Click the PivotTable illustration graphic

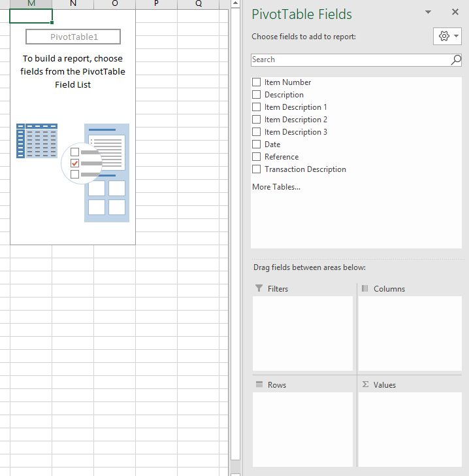pos(73,173)
